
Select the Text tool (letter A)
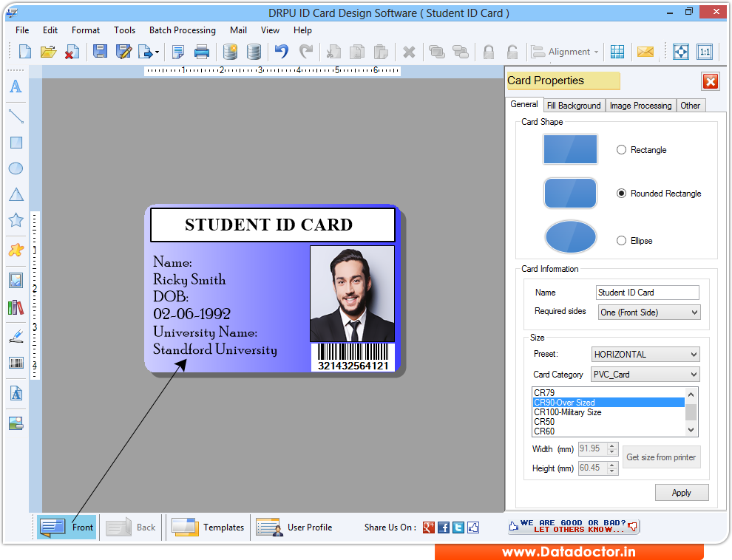(x=16, y=86)
